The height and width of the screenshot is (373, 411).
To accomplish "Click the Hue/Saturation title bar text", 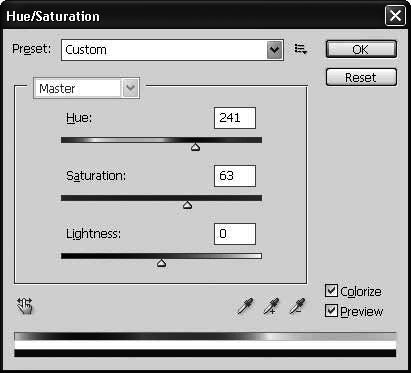I will [x=53, y=16].
